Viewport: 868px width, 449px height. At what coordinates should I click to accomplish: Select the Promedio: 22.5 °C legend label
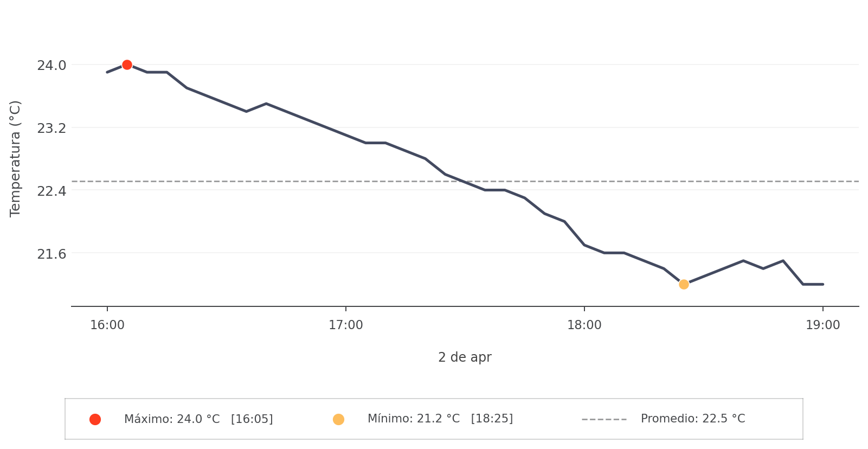[693, 419]
